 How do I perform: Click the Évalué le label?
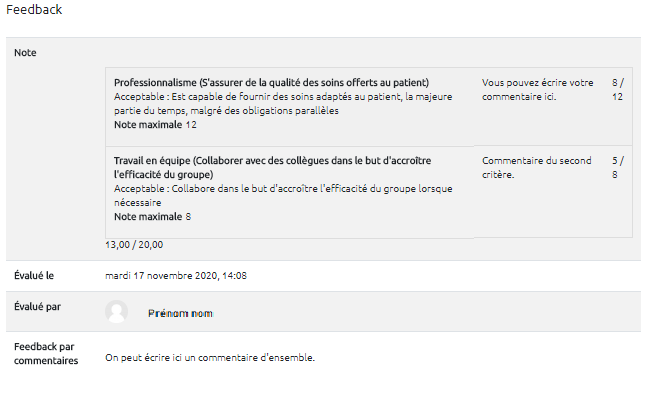point(34,276)
